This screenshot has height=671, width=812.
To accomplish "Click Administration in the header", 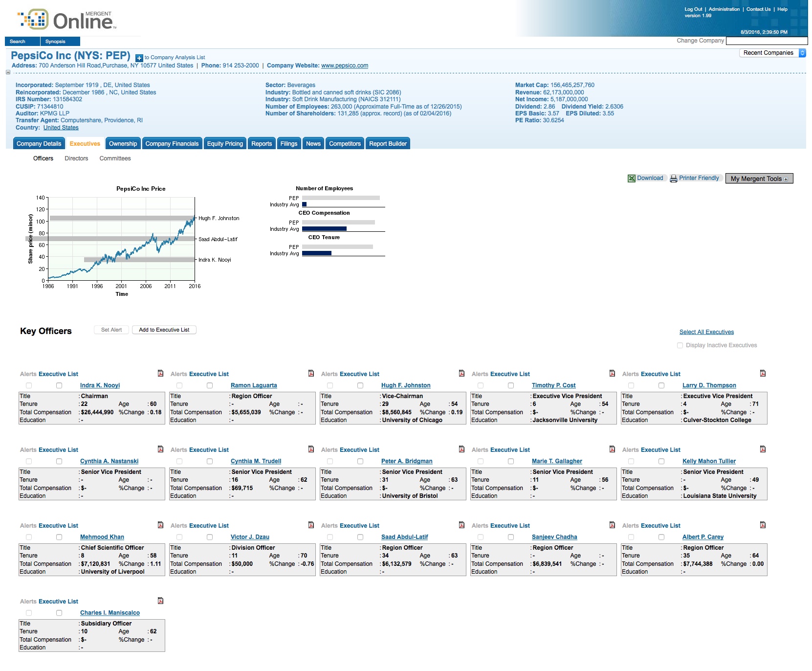I will 724,9.
